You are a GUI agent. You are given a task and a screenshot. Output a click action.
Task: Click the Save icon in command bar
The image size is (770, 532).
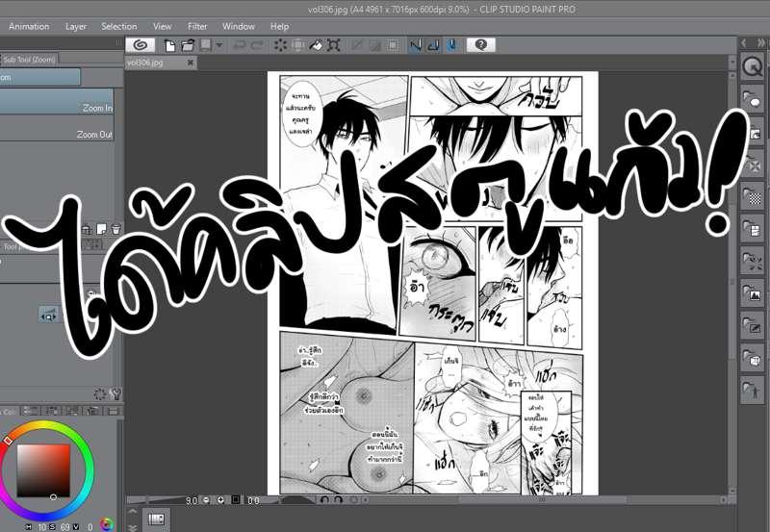[206, 45]
